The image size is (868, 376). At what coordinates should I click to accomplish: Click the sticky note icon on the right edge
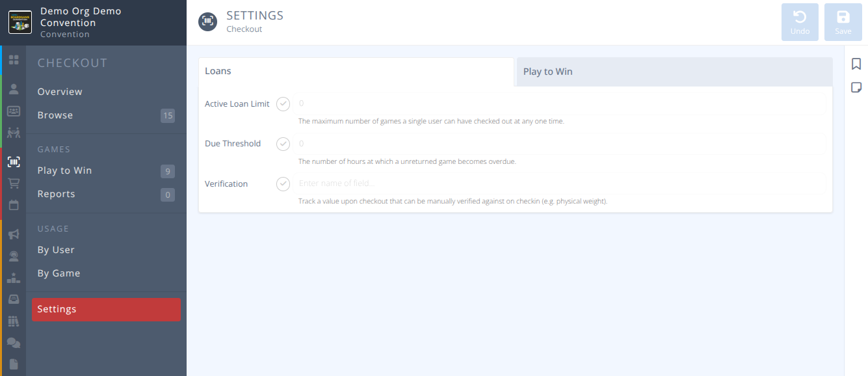(x=856, y=87)
